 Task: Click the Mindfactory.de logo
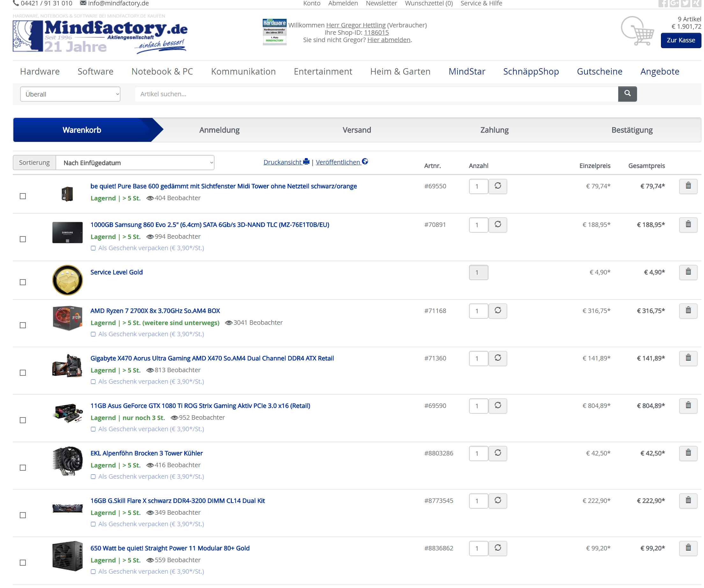point(100,36)
